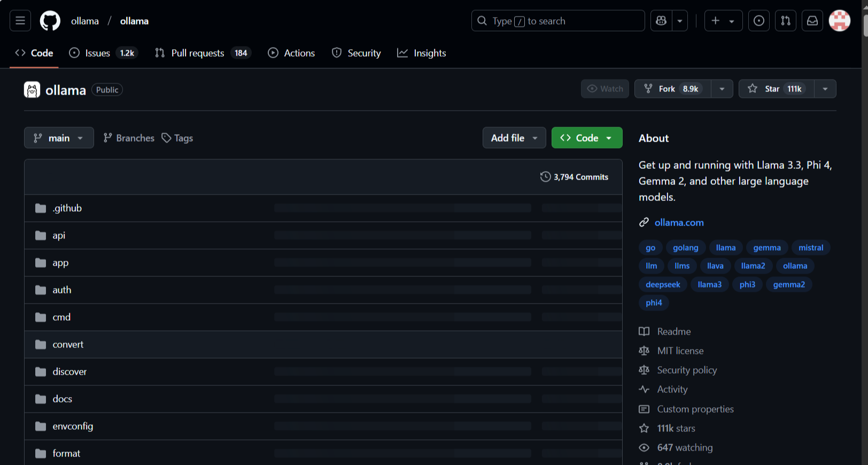Open the cmd folder
Image resolution: width=868 pixels, height=465 pixels.
[x=61, y=317]
